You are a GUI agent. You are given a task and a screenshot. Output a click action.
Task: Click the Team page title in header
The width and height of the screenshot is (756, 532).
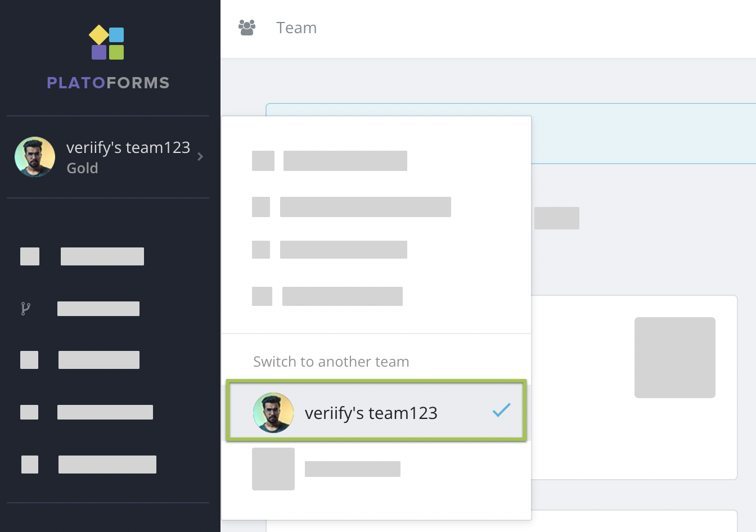(296, 28)
